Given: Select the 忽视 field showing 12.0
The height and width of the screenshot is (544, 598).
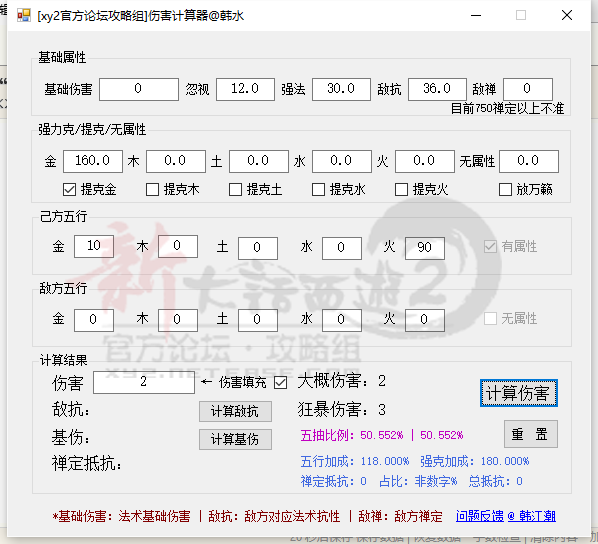Looking at the screenshot, I should 245,89.
